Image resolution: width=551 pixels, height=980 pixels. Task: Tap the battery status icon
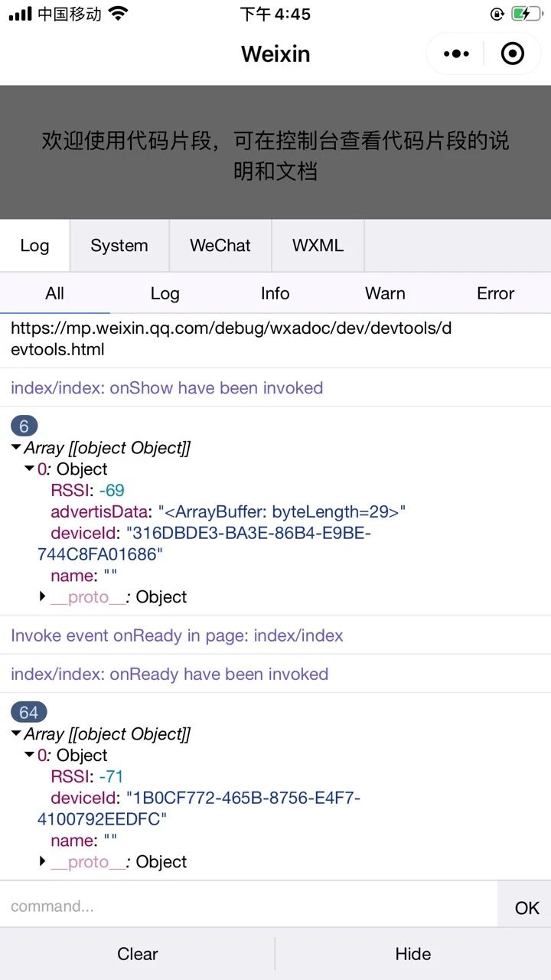[x=527, y=14]
